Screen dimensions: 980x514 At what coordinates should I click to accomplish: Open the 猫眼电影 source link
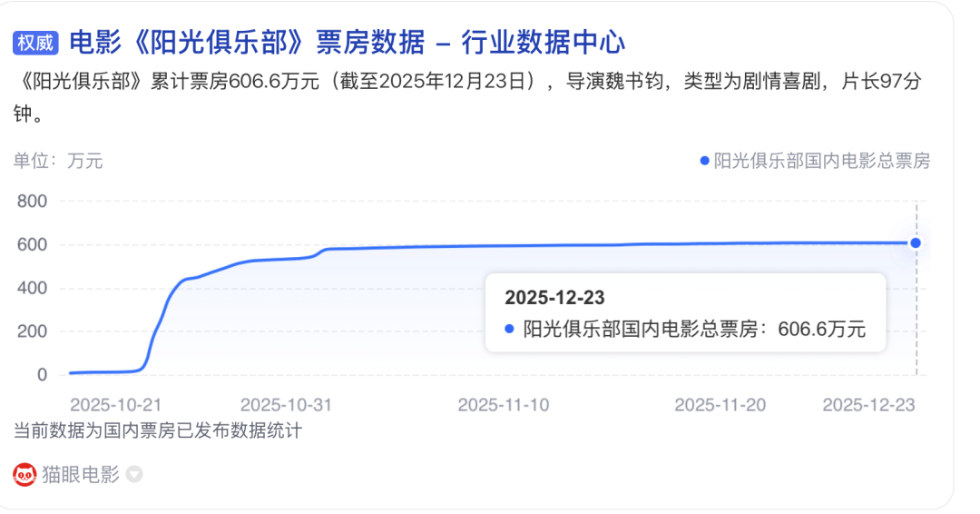[x=80, y=475]
